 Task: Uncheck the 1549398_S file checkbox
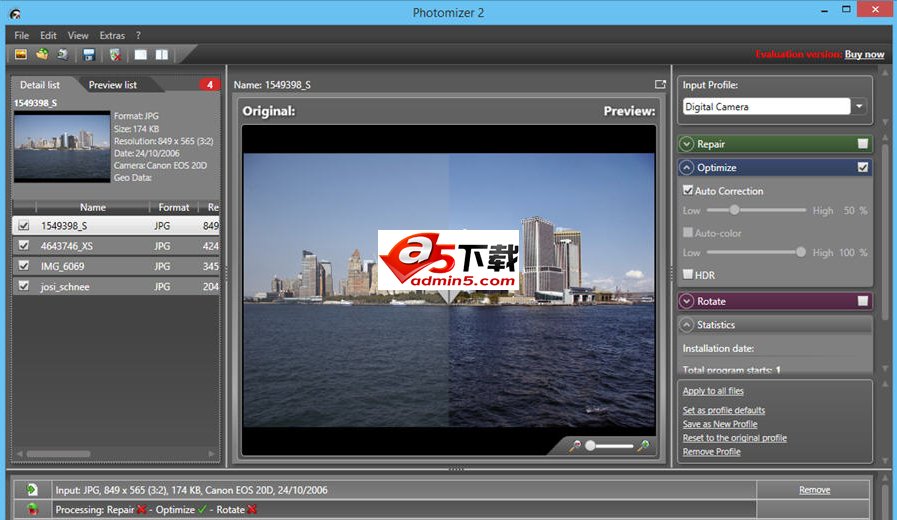pos(23,225)
